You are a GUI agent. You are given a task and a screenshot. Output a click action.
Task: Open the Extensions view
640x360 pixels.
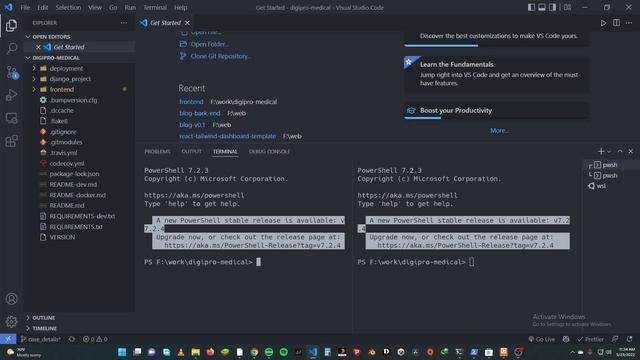(11, 141)
